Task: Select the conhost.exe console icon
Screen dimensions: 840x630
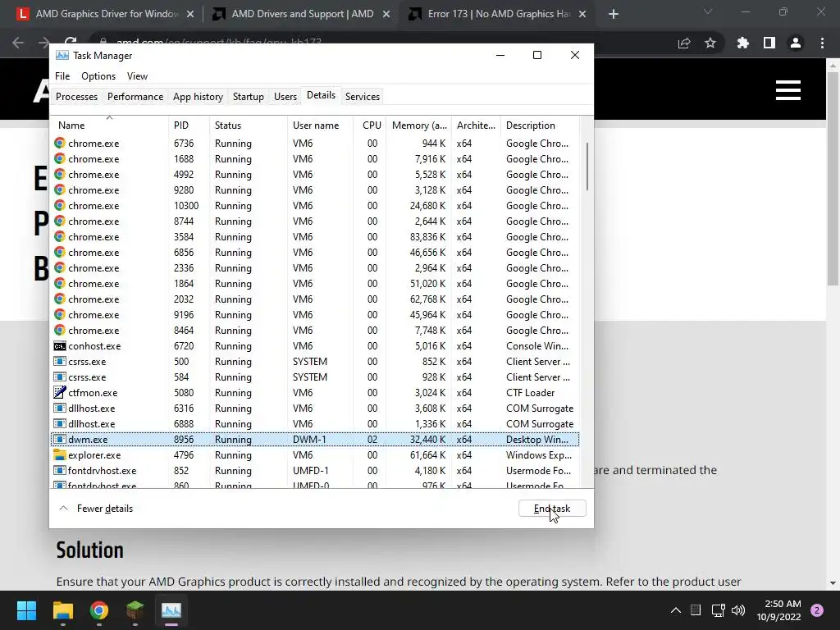Action: coord(59,346)
